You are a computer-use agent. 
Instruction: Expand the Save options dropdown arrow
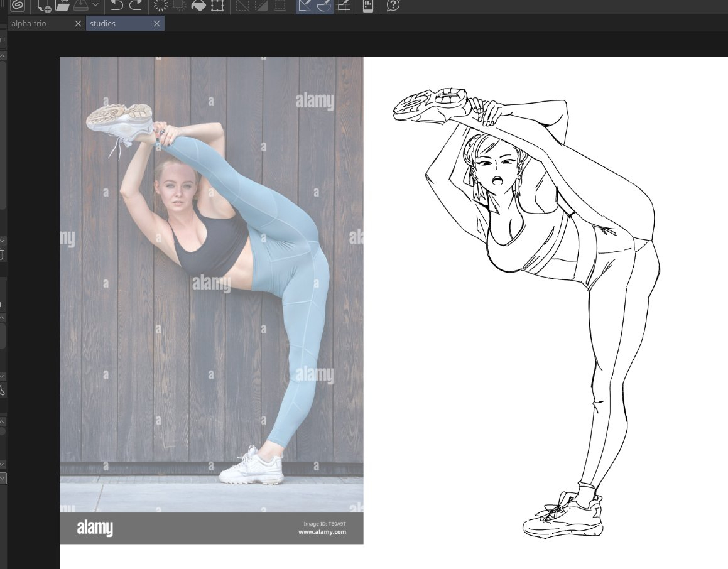[95, 6]
